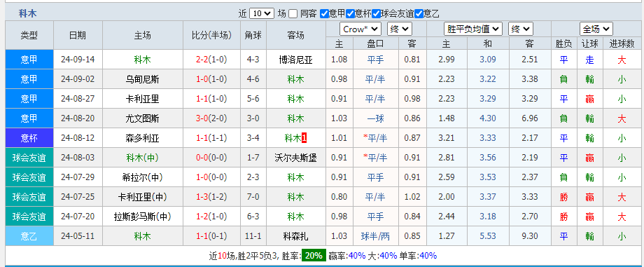This screenshot has width=644, height=267.
Task: Uncheck the 意乙 league filter
Action: pos(419,13)
